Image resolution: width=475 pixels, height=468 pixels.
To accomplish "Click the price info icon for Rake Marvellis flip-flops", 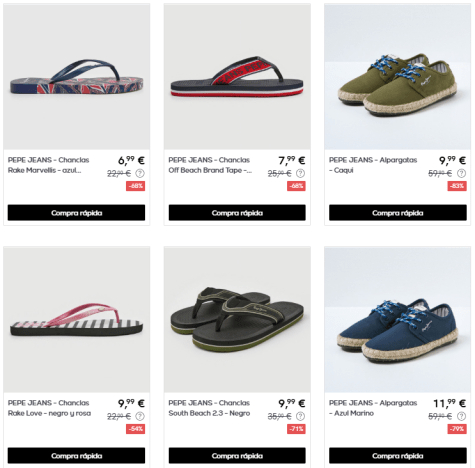I will (140, 173).
